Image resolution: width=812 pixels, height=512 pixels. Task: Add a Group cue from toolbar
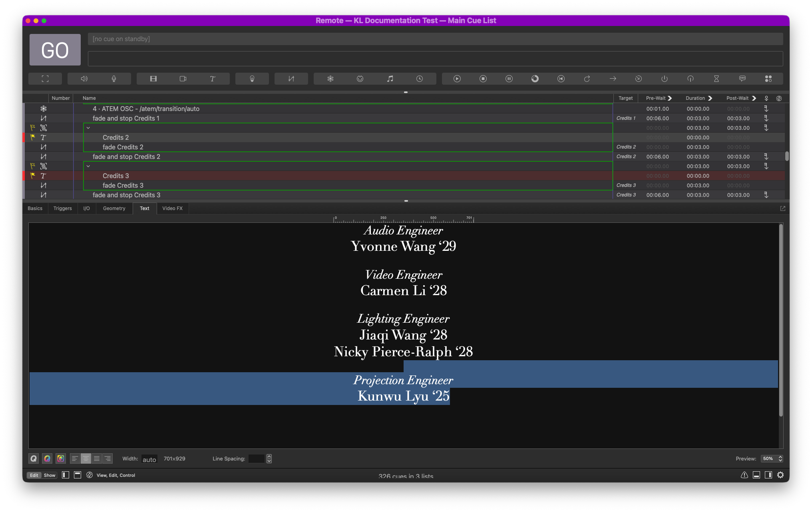[x=45, y=79]
